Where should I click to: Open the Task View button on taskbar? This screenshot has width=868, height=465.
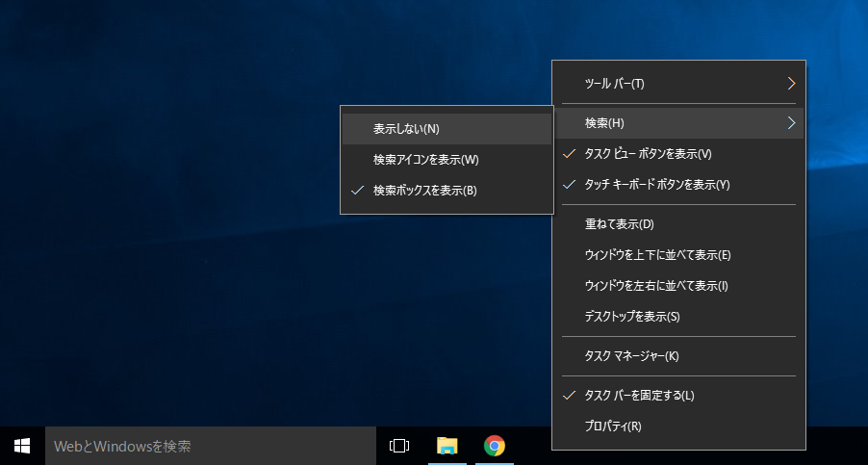click(x=399, y=446)
